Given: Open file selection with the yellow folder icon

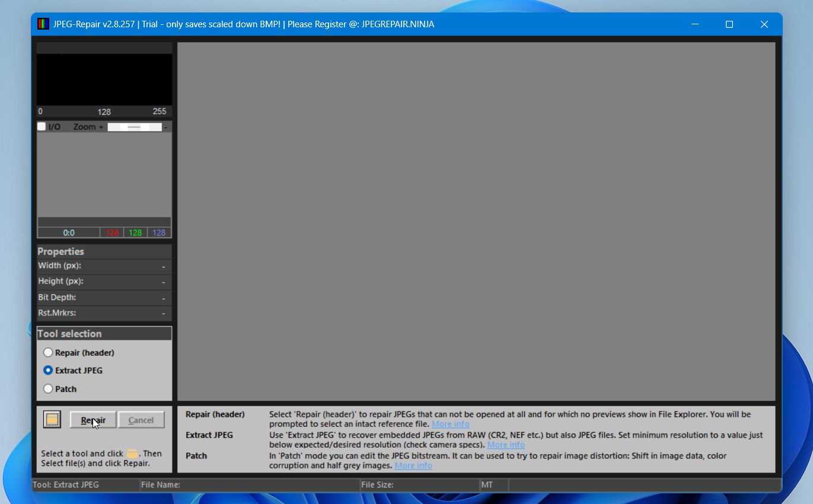Looking at the screenshot, I should [x=52, y=419].
